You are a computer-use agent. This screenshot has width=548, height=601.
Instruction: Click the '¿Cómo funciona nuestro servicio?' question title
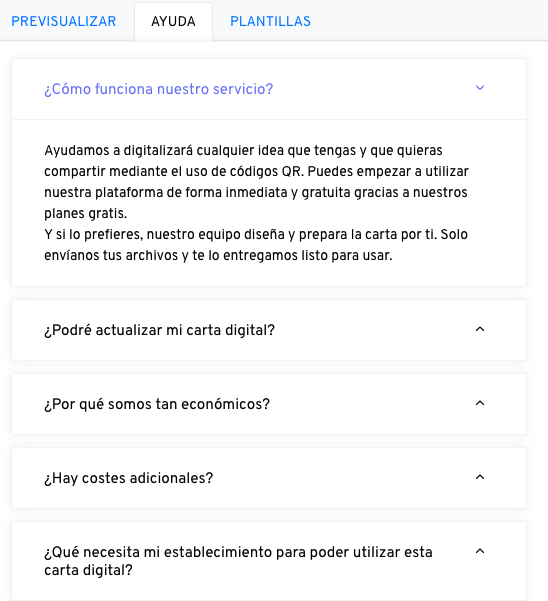coord(159,89)
